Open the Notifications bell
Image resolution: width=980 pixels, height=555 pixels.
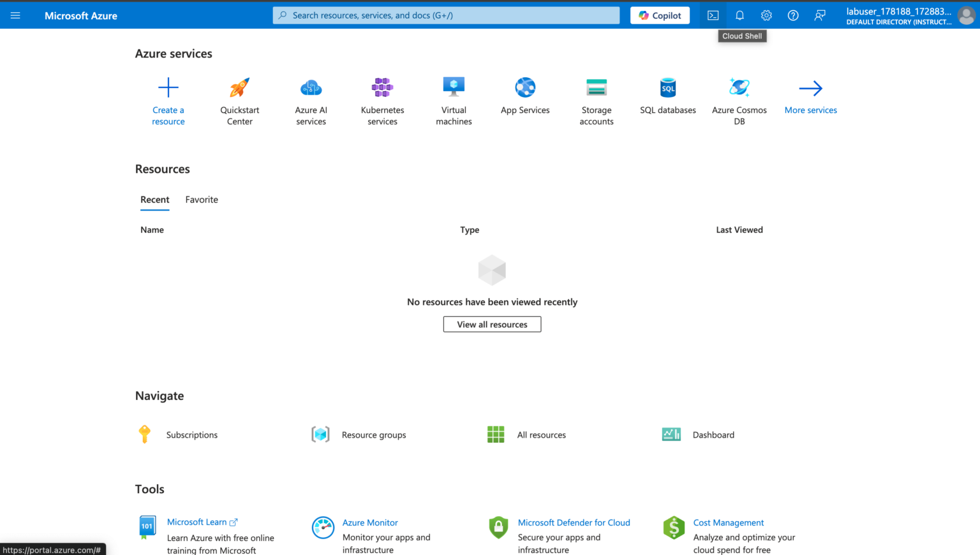(739, 15)
